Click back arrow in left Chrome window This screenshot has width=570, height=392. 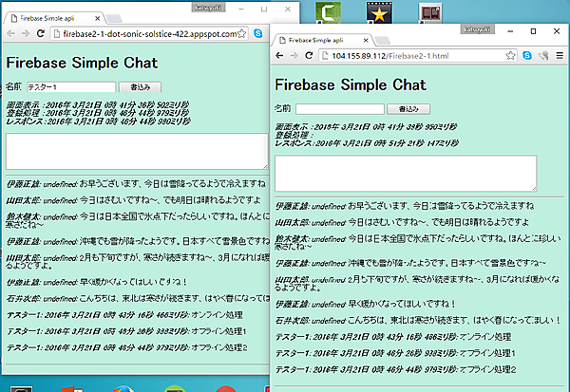tap(10, 34)
